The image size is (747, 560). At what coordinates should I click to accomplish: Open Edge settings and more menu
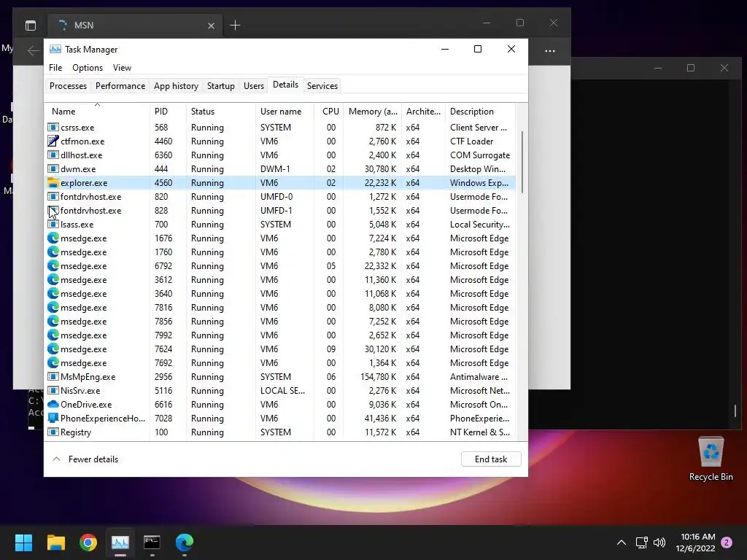(550, 50)
